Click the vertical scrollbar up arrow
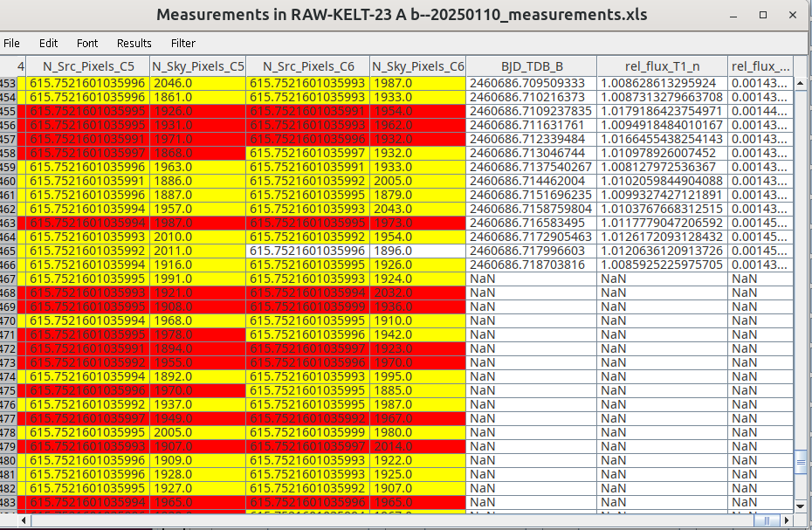This screenshot has width=812, height=530. pos(801,84)
